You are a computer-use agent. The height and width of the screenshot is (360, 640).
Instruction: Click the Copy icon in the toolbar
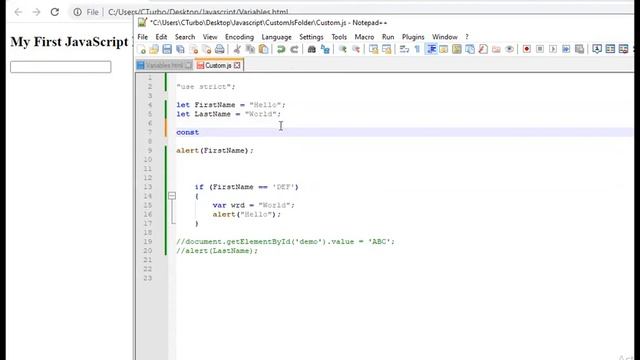coord(250,49)
